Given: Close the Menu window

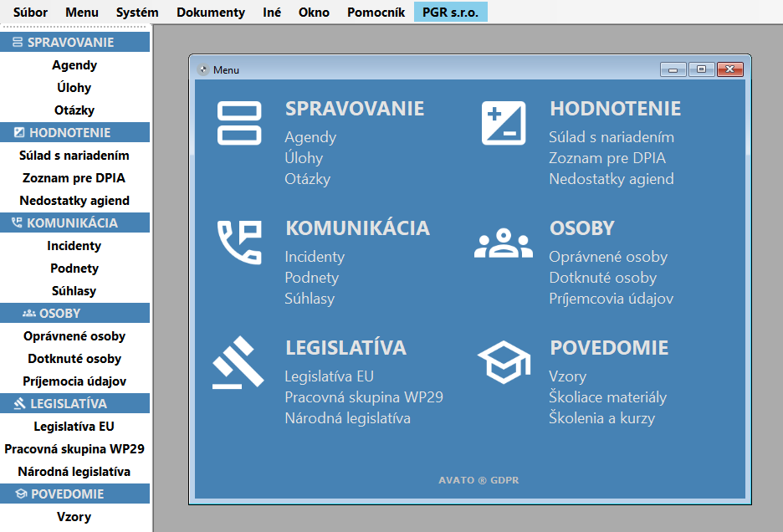Looking at the screenshot, I should pos(730,69).
